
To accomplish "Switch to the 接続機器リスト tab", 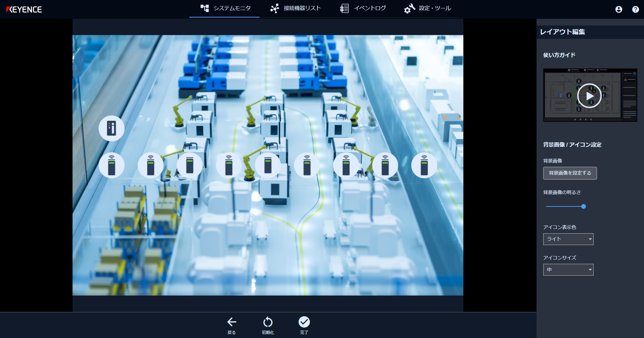I will (x=295, y=8).
